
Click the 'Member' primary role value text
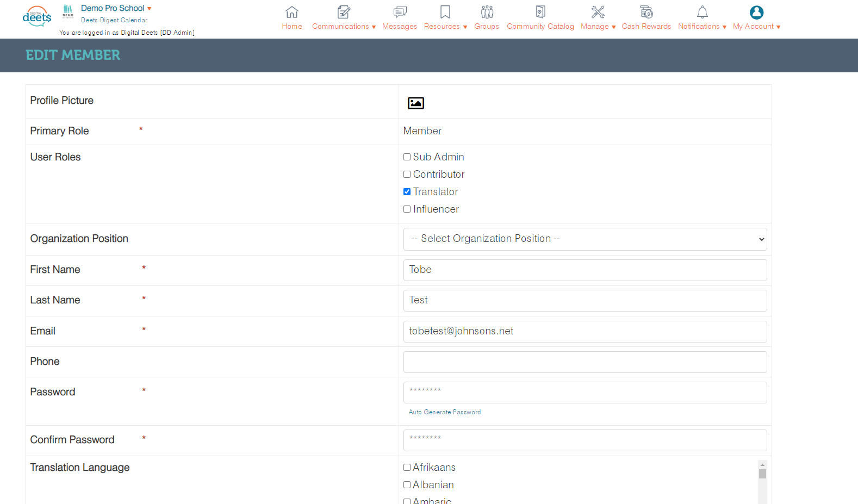point(422,131)
